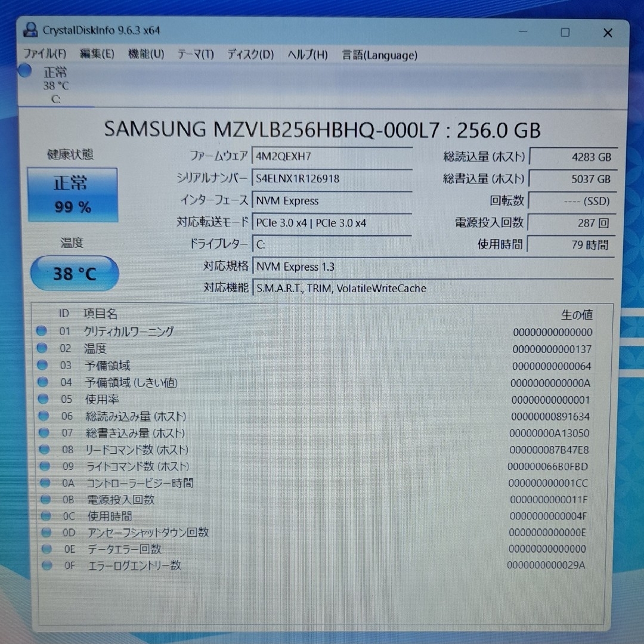Click the power on hours 79 時間

pyautogui.click(x=571, y=245)
